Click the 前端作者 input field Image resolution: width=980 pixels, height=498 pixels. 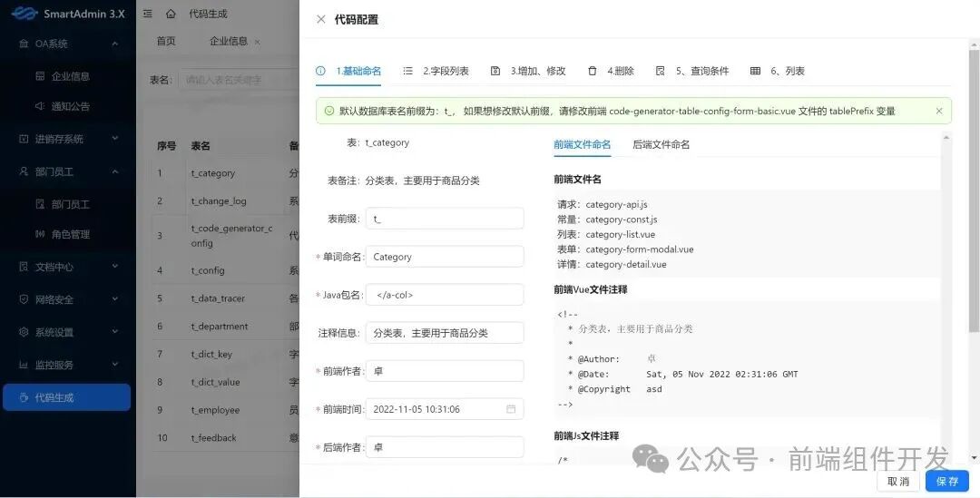coord(445,371)
